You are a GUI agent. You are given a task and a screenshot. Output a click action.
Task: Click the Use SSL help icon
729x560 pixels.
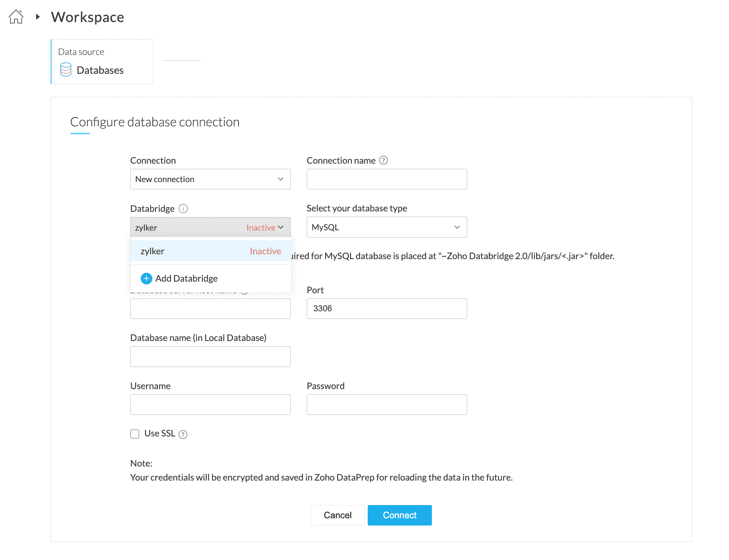tap(183, 434)
